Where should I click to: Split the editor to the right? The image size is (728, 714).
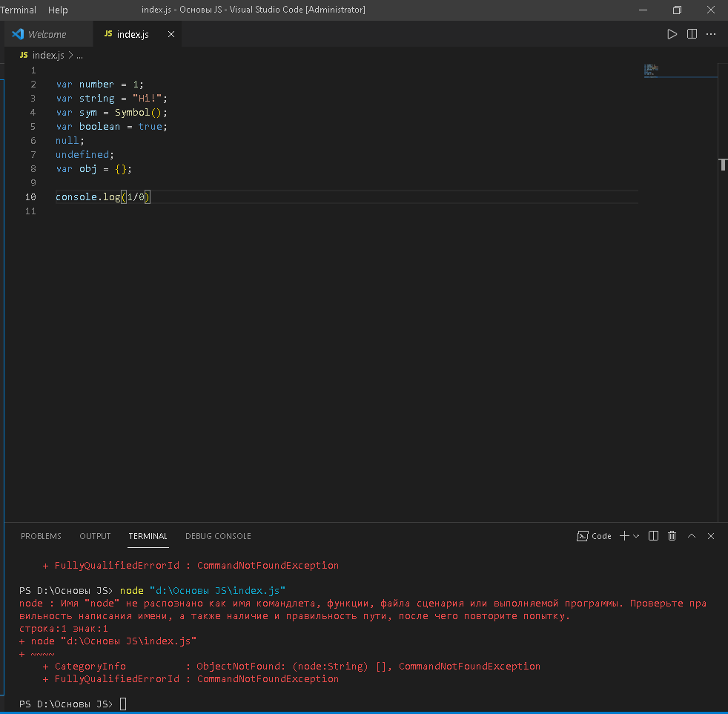click(692, 34)
